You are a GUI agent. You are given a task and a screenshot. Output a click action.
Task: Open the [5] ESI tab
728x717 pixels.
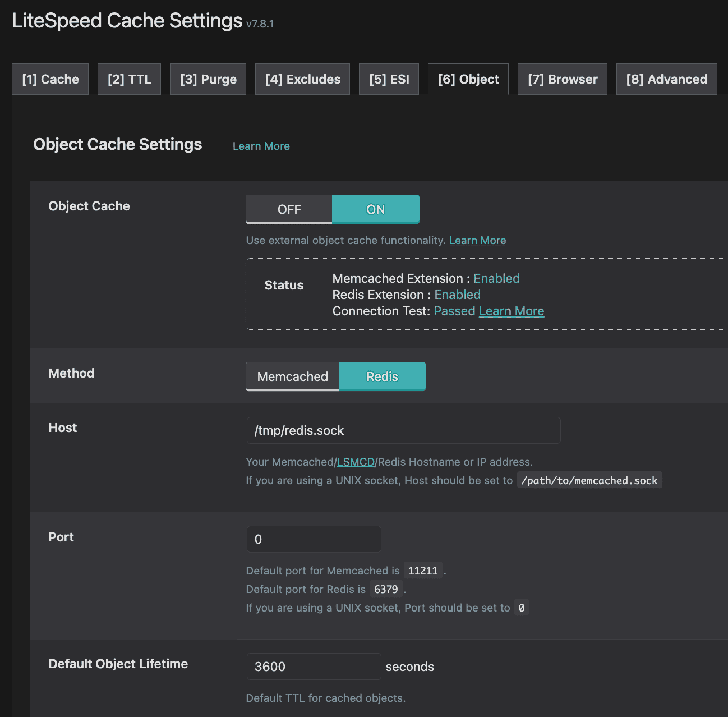click(x=389, y=79)
